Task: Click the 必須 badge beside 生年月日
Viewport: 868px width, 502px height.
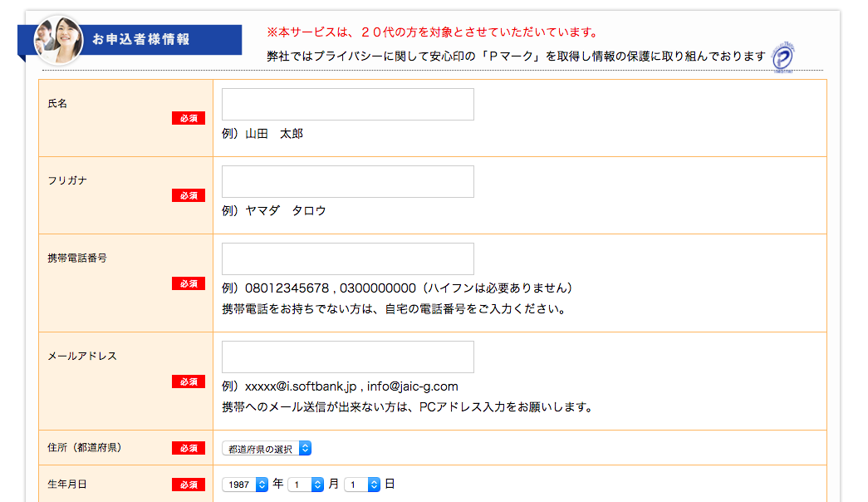Action: [189, 485]
